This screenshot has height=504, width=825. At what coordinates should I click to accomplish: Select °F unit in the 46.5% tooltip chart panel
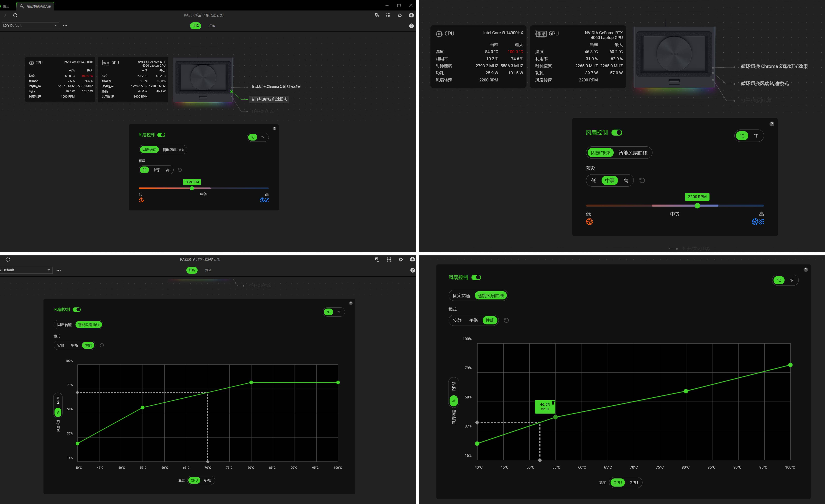tap(792, 280)
